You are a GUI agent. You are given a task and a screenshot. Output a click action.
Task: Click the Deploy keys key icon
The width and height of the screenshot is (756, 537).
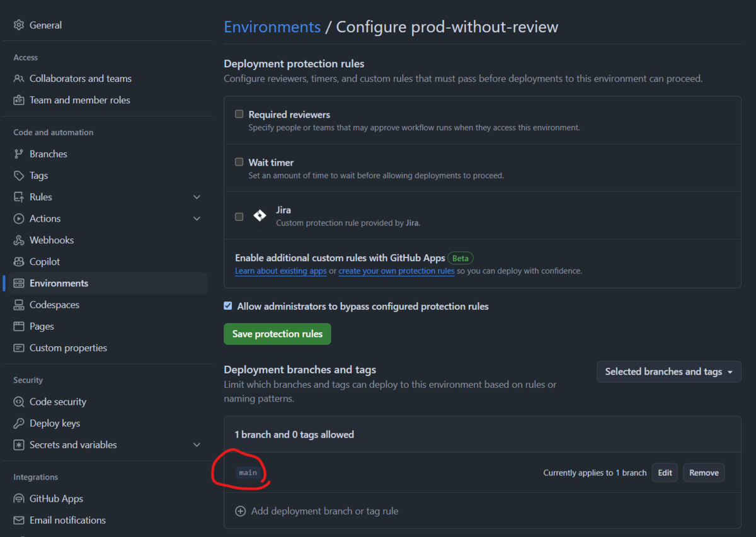19,424
